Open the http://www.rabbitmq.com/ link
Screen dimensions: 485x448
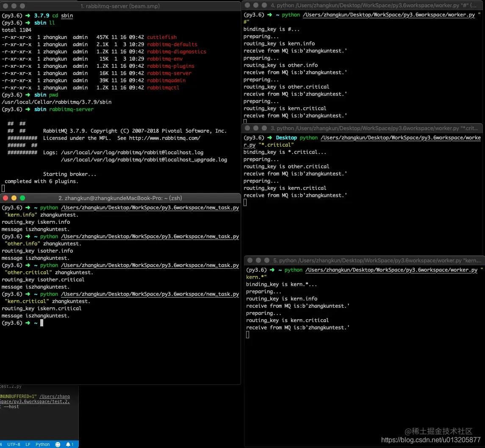click(x=164, y=138)
